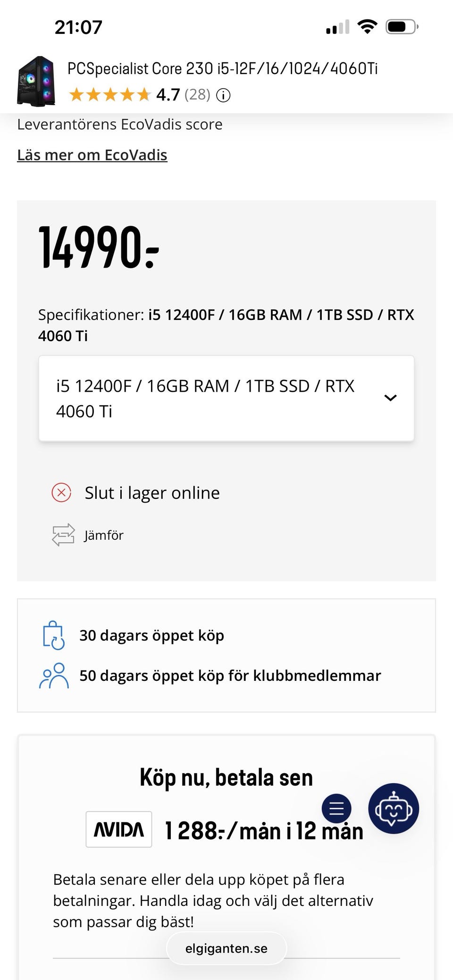453x980 pixels.
Task: Click the Avida logo box
Action: point(119,829)
